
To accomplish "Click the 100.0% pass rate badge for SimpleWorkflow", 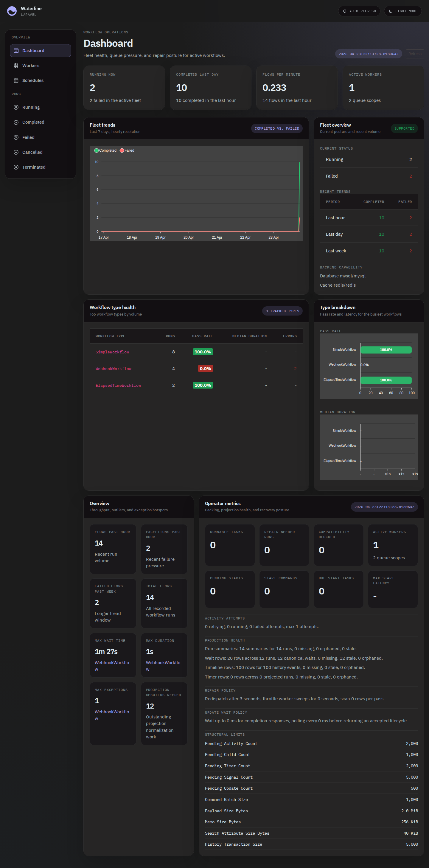I will (203, 352).
